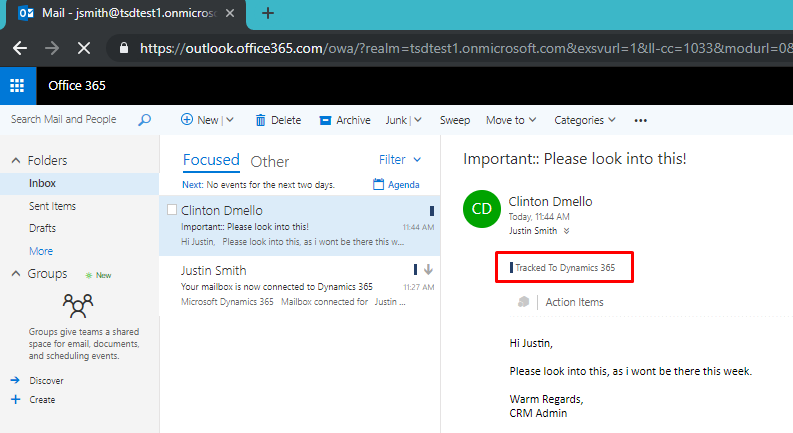Collapse the Folders section
This screenshot has width=793, height=433.
coord(16,160)
